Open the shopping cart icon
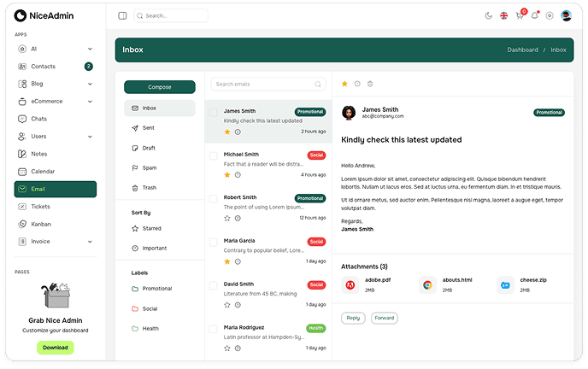 click(x=520, y=15)
